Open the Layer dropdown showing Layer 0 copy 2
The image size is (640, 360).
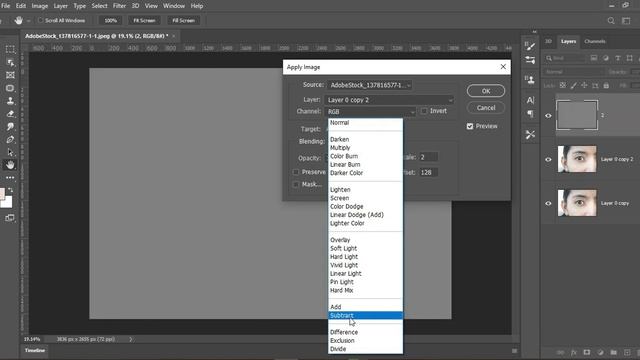tap(389, 100)
